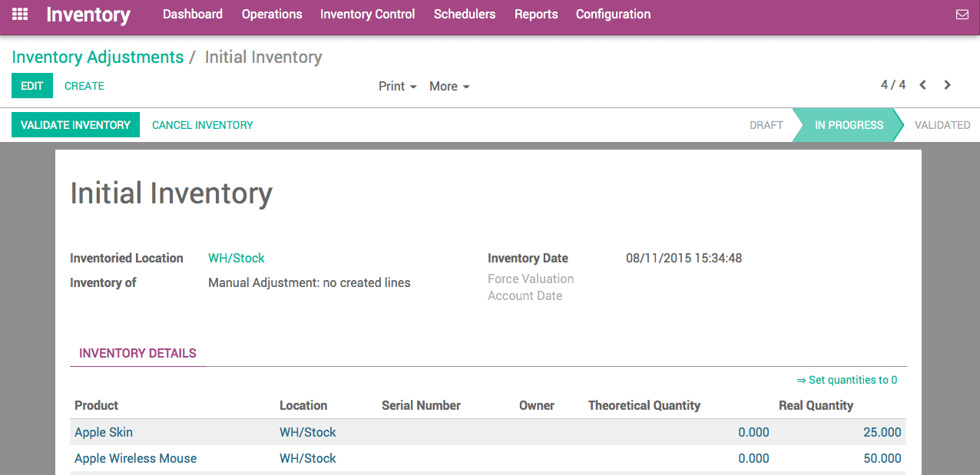Image resolution: width=980 pixels, height=475 pixels.
Task: Open messages via the envelope icon
Action: (x=963, y=14)
